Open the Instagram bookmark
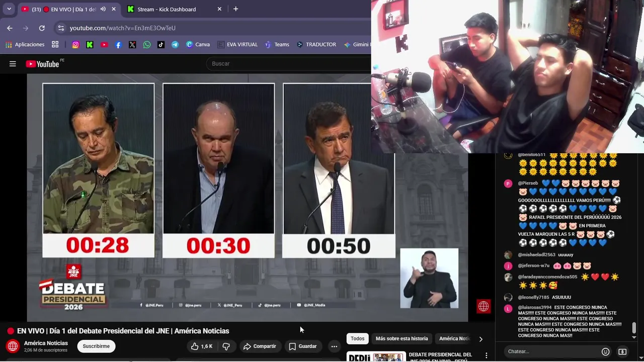The width and height of the screenshot is (644, 362). click(75, 45)
